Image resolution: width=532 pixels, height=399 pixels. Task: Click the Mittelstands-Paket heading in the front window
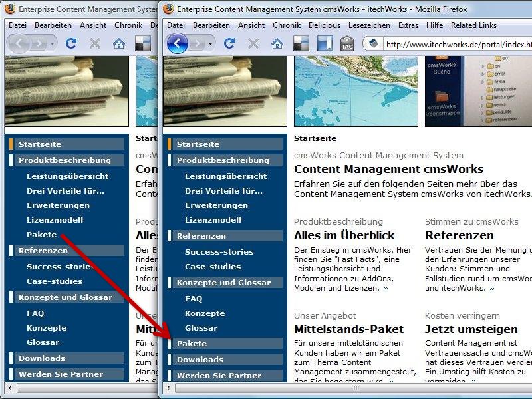point(348,329)
